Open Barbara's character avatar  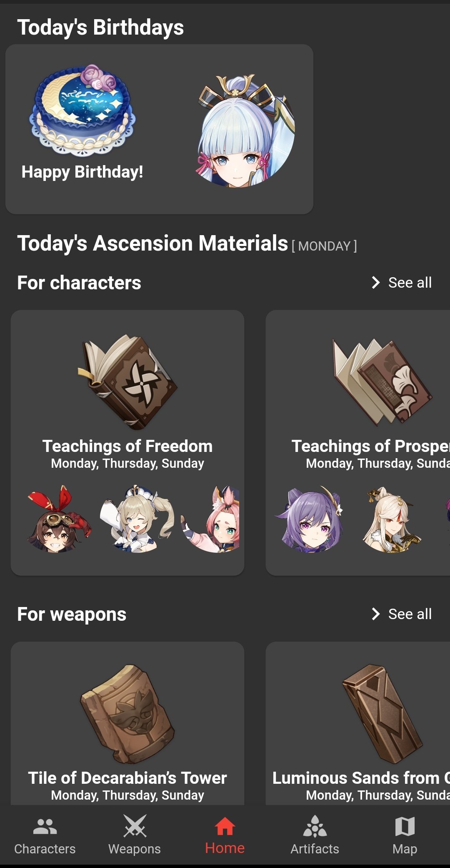coord(137,519)
